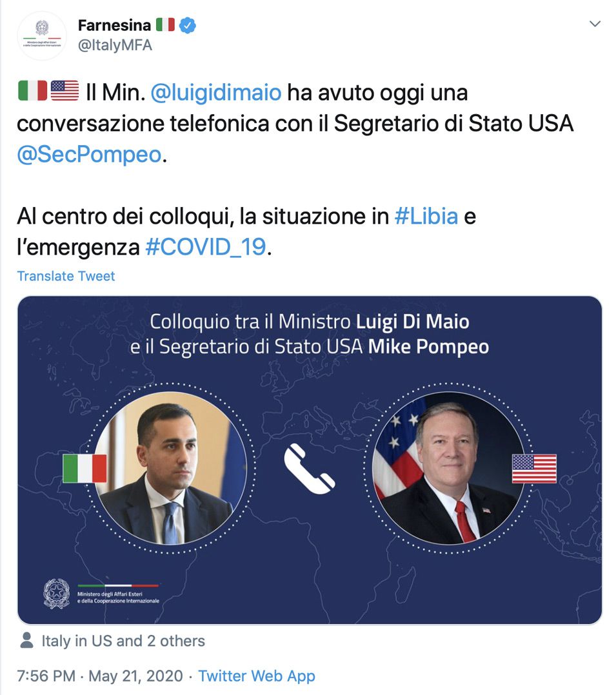Click the Mike Pompeo circular portrait
Image resolution: width=616 pixels, height=695 pixels.
448,468
